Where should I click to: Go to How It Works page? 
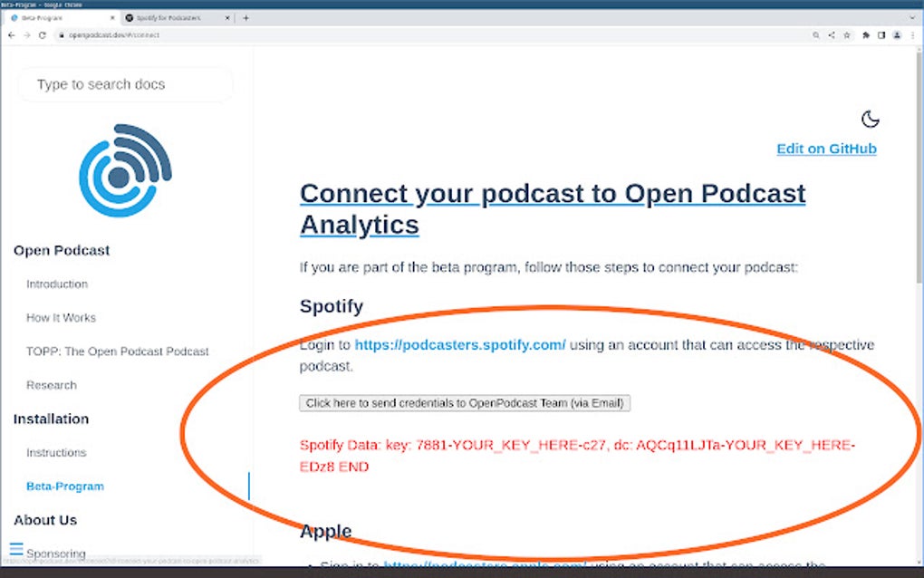click(x=61, y=318)
